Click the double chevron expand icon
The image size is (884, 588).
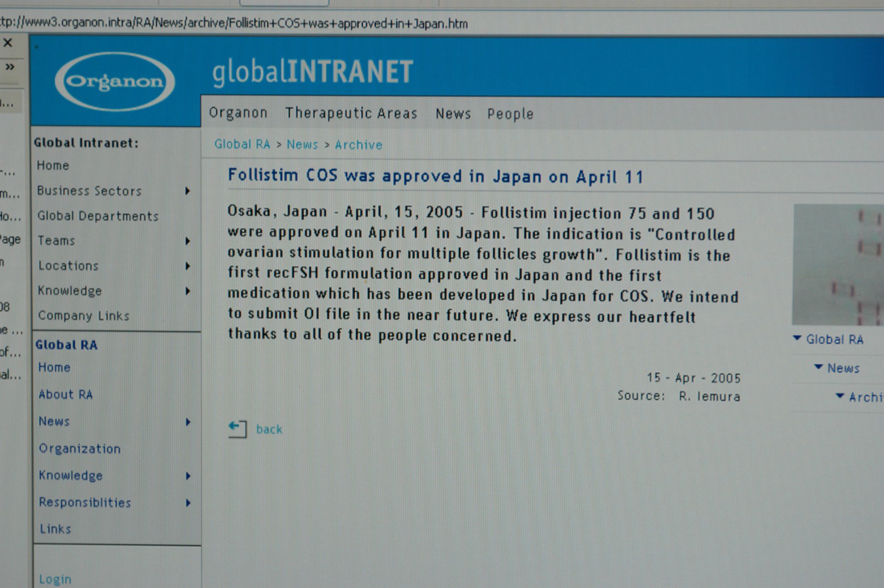(x=10, y=67)
